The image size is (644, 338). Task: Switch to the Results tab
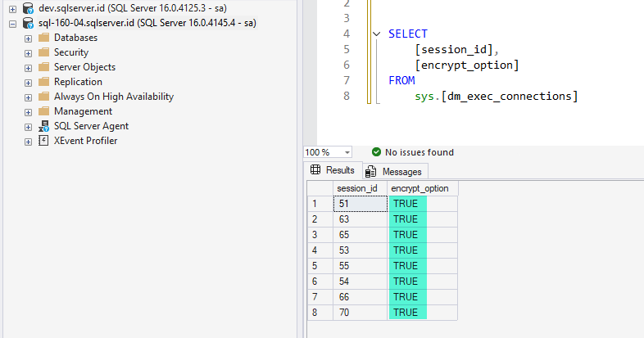(333, 170)
